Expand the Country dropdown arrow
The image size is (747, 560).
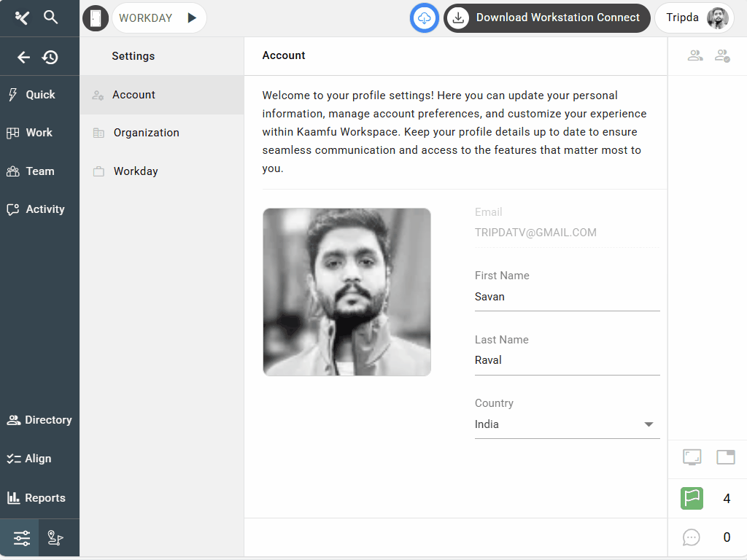click(x=649, y=424)
